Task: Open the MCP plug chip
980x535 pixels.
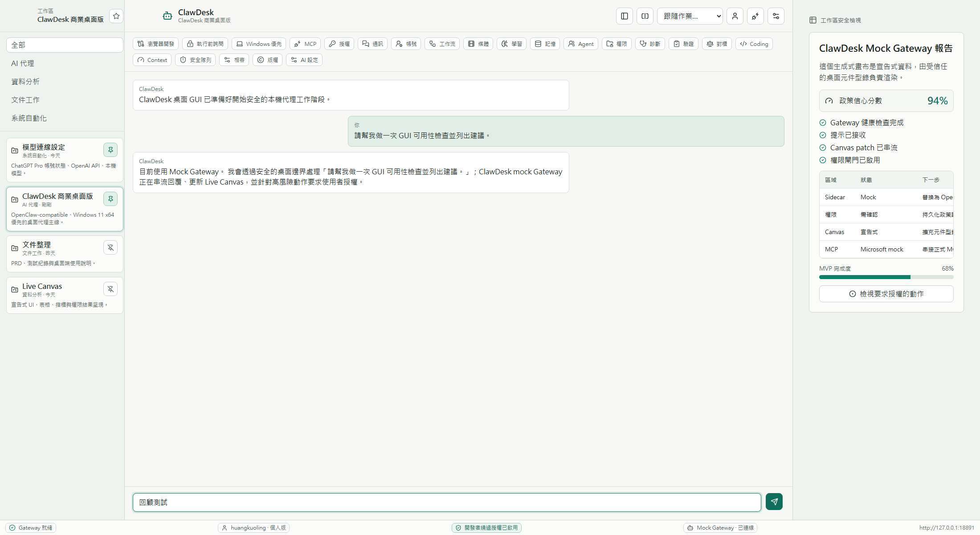Action: click(x=305, y=44)
